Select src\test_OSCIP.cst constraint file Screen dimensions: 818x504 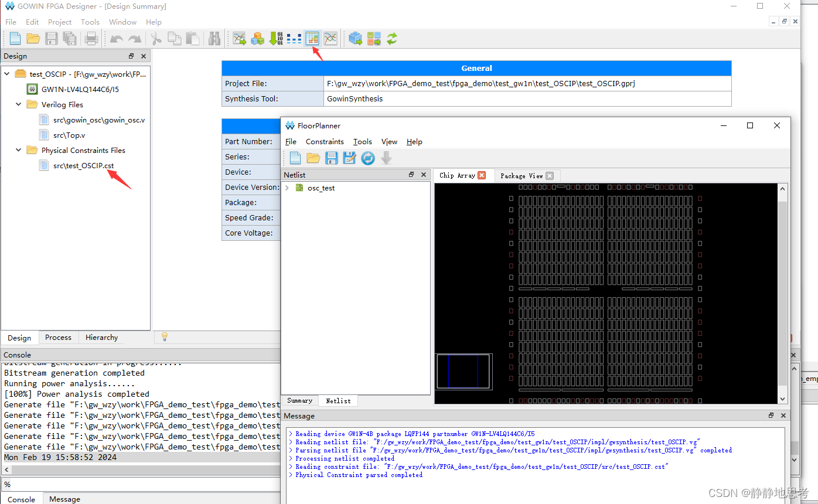pos(83,166)
